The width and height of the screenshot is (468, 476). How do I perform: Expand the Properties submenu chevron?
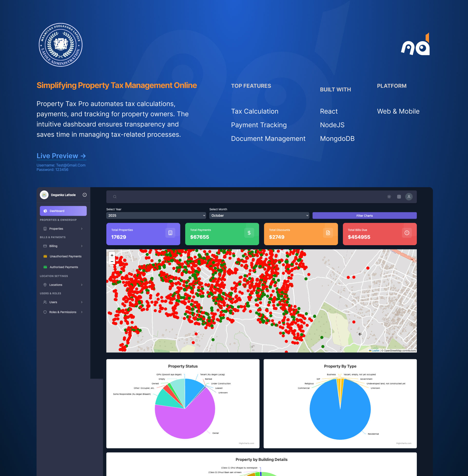click(x=82, y=229)
